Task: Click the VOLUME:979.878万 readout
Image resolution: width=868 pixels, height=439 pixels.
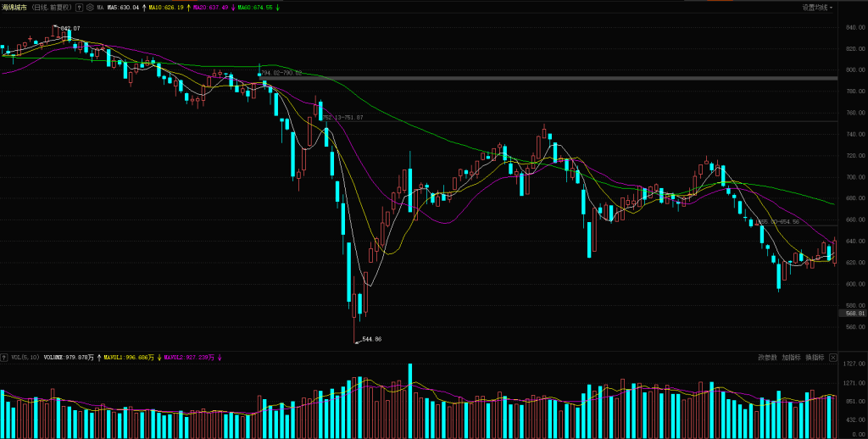Action: click(x=69, y=358)
